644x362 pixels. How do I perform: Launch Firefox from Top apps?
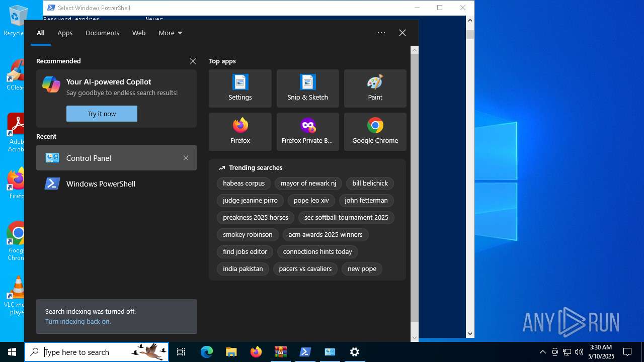(240, 132)
